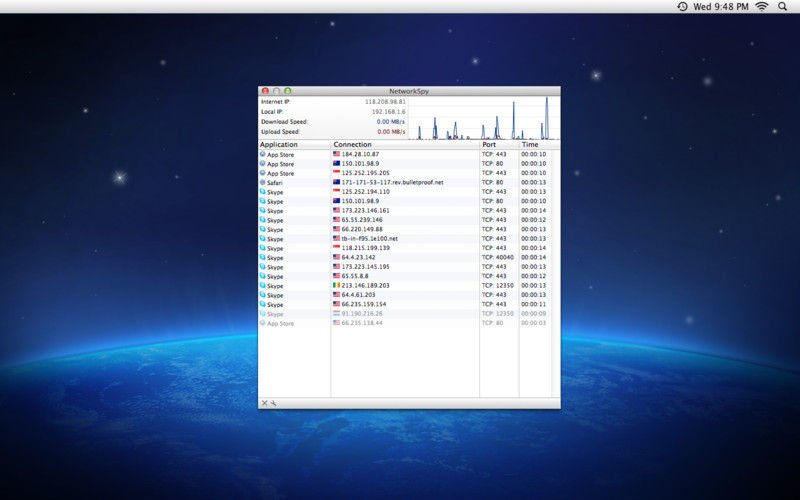Sort by the Application column header

[x=294, y=144]
